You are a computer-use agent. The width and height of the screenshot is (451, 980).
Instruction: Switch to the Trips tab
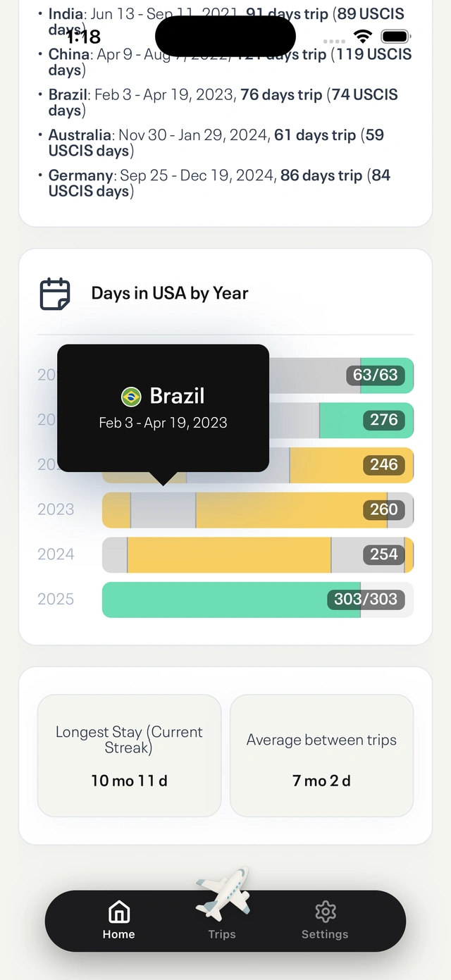point(222,934)
